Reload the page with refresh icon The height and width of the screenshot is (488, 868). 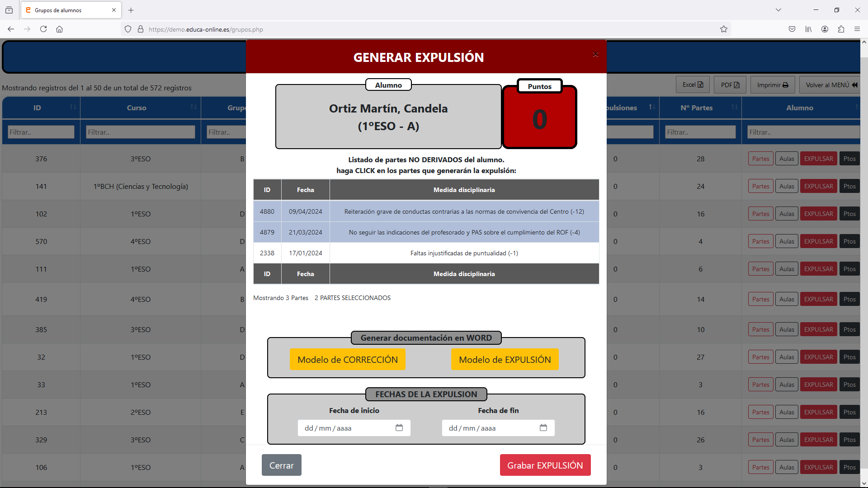point(43,29)
